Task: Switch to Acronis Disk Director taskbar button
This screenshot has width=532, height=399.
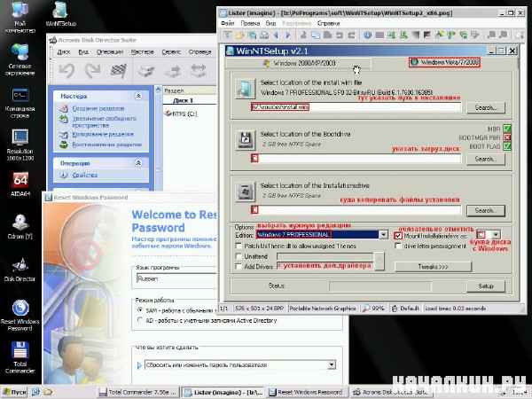Action: (390, 392)
